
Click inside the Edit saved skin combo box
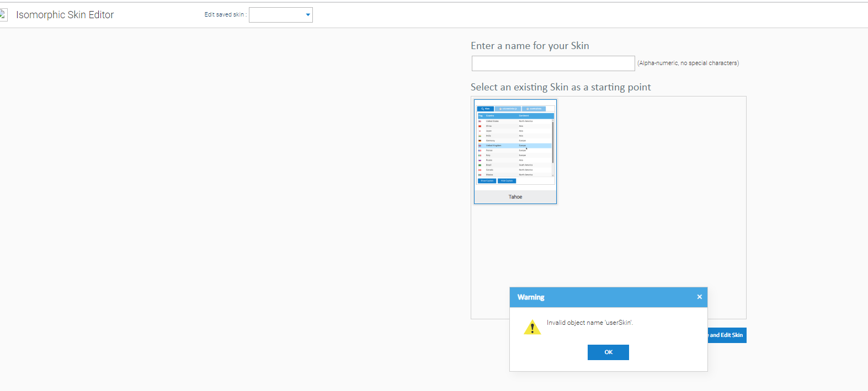click(276, 15)
